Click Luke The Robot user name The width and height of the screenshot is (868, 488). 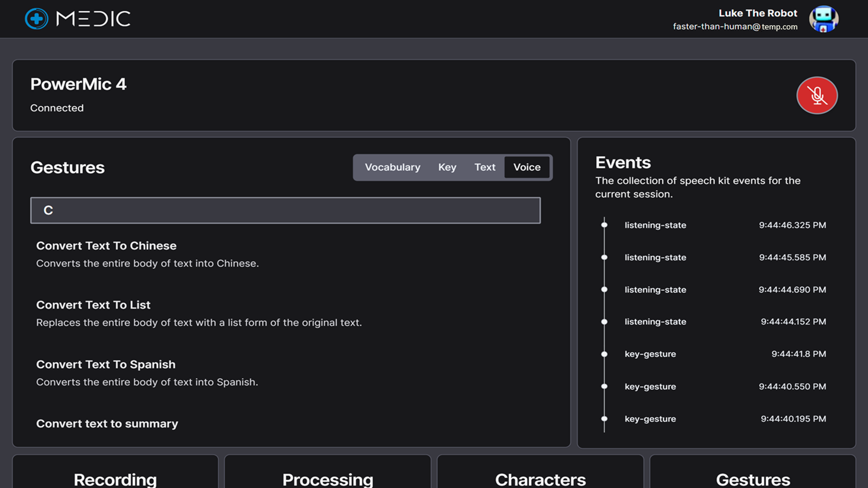[x=758, y=13]
